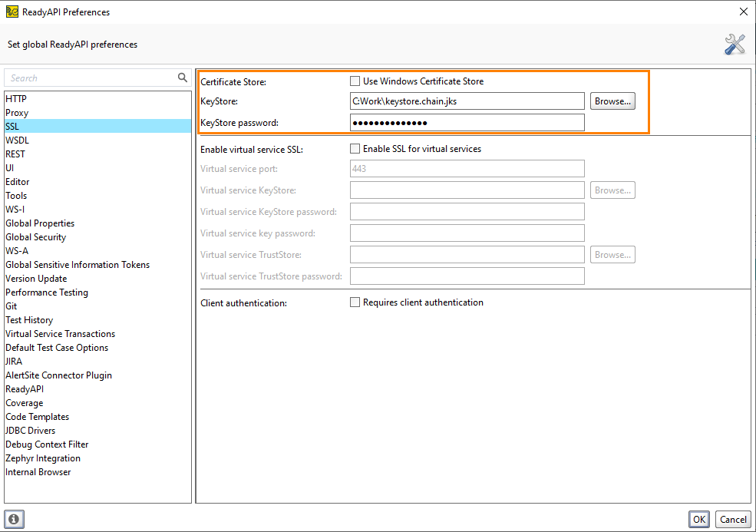Select Tools in the category list
Screen dimensions: 756x532
tap(97, 195)
